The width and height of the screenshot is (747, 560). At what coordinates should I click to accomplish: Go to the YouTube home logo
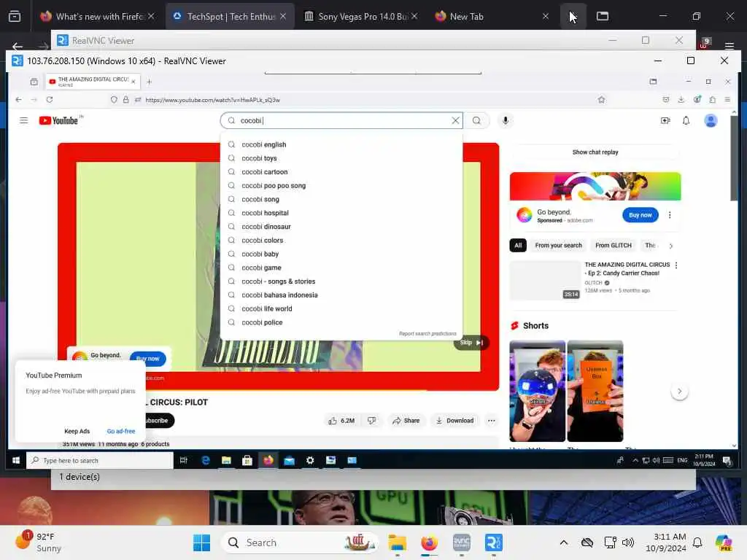58,120
